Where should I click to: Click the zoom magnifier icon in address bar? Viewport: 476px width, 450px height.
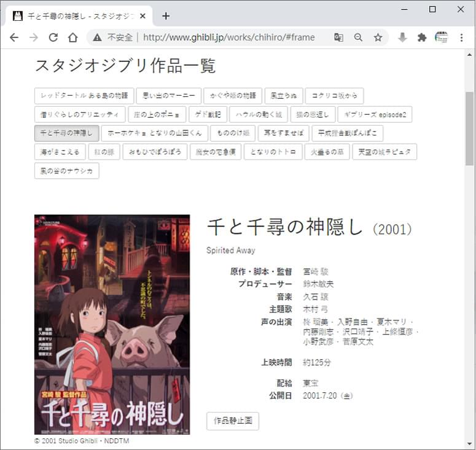tap(358, 37)
